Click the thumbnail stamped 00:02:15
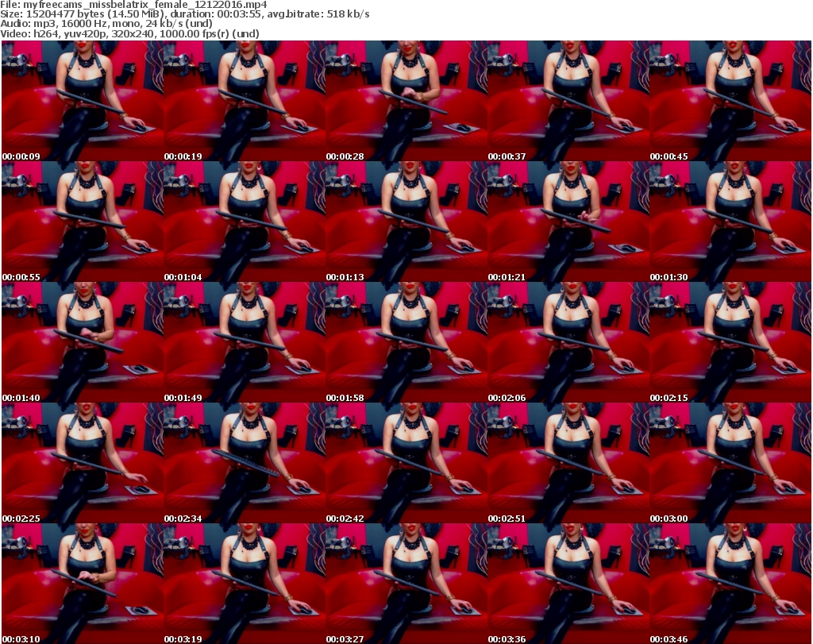This screenshot has height=644, width=813. (730, 343)
